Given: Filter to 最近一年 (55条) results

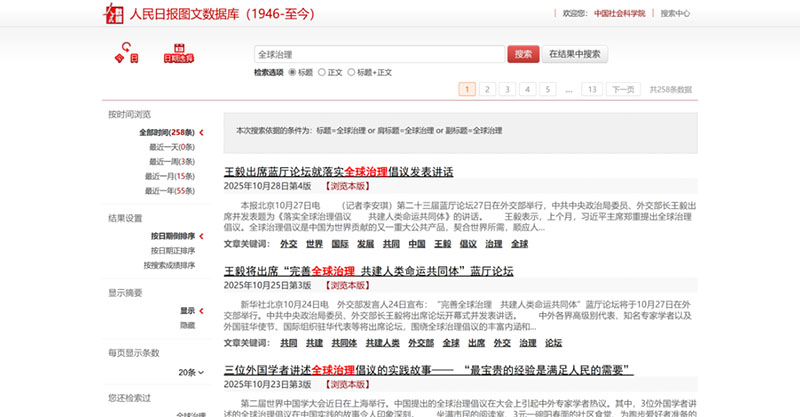Looking at the screenshot, I should click(x=170, y=190).
